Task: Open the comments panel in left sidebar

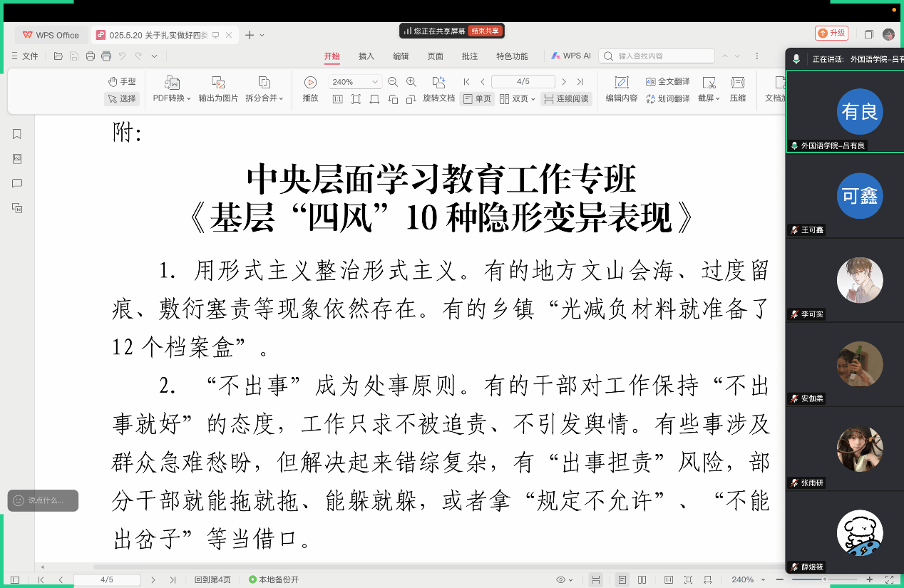Action: click(x=17, y=183)
